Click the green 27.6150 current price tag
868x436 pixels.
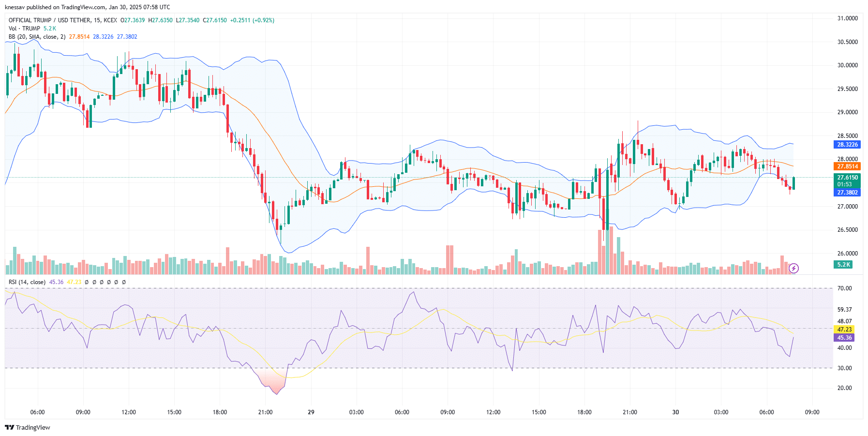click(847, 178)
